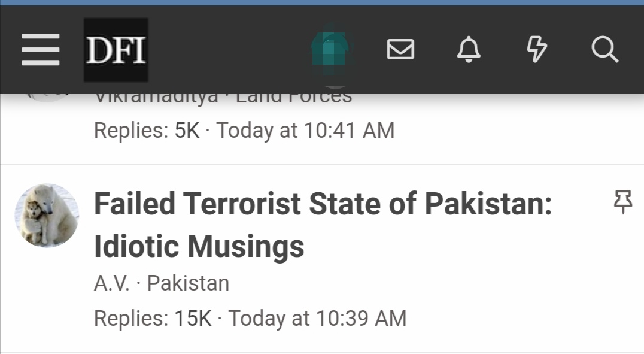
Task: Open the hamburger navigation menu
Action: pyautogui.click(x=40, y=50)
